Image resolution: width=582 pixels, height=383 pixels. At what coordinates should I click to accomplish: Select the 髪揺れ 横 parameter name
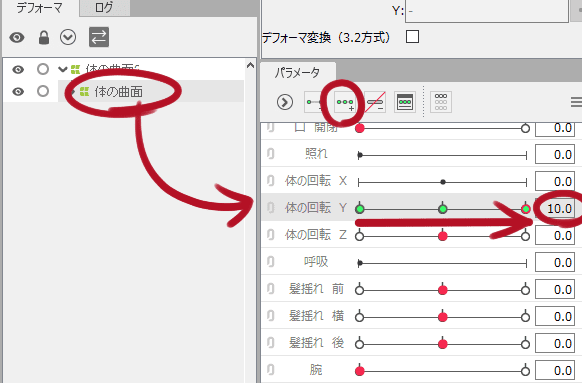[x=316, y=316]
